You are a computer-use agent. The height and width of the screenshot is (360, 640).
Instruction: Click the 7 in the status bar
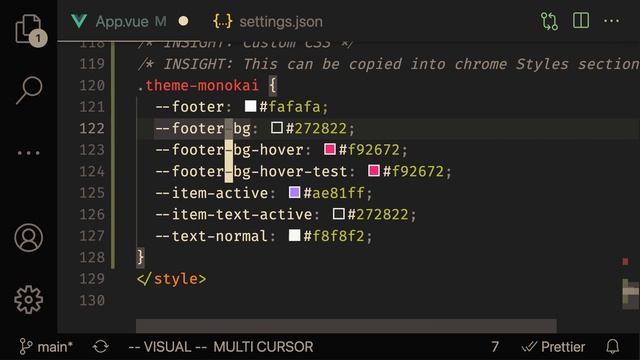click(x=495, y=347)
